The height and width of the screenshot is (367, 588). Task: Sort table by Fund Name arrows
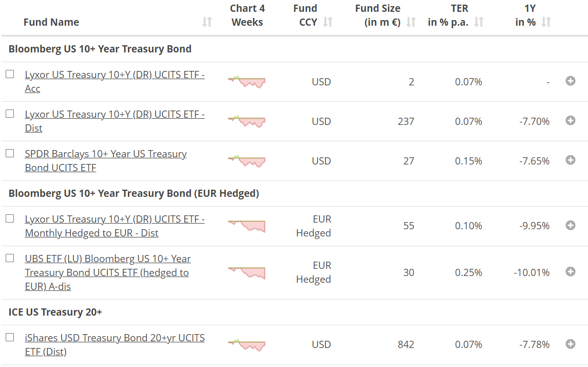click(207, 22)
